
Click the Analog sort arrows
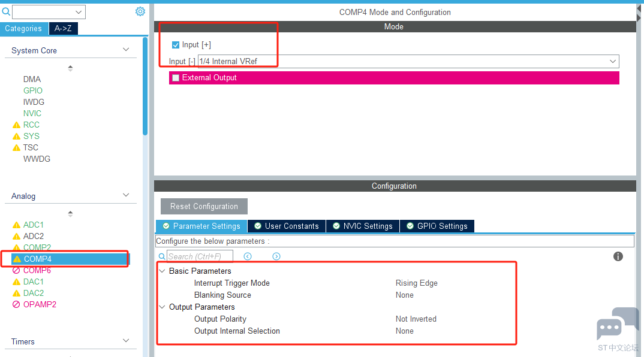(70, 214)
